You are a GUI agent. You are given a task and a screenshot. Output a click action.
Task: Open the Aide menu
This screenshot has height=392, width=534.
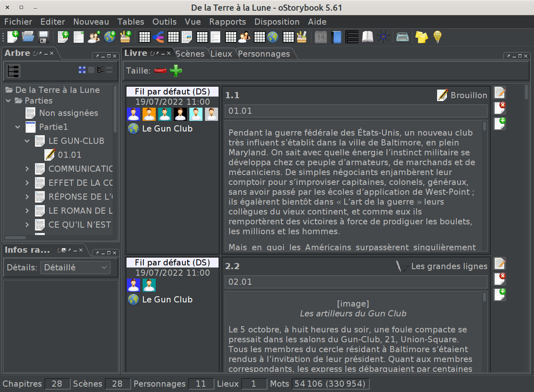pyautogui.click(x=317, y=22)
